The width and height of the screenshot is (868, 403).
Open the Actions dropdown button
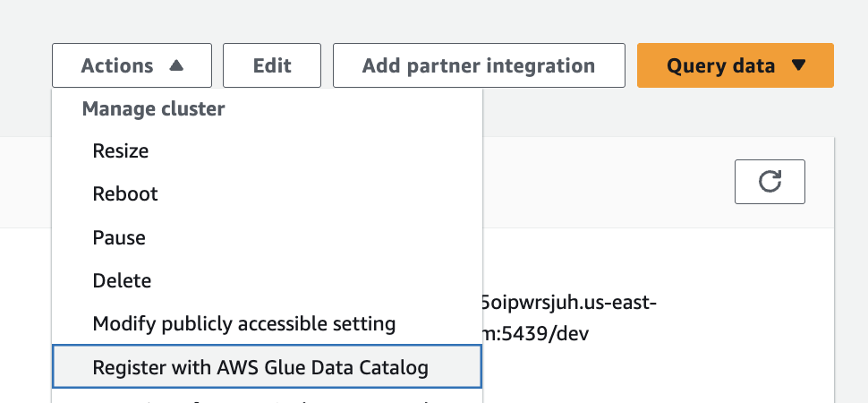click(x=132, y=65)
